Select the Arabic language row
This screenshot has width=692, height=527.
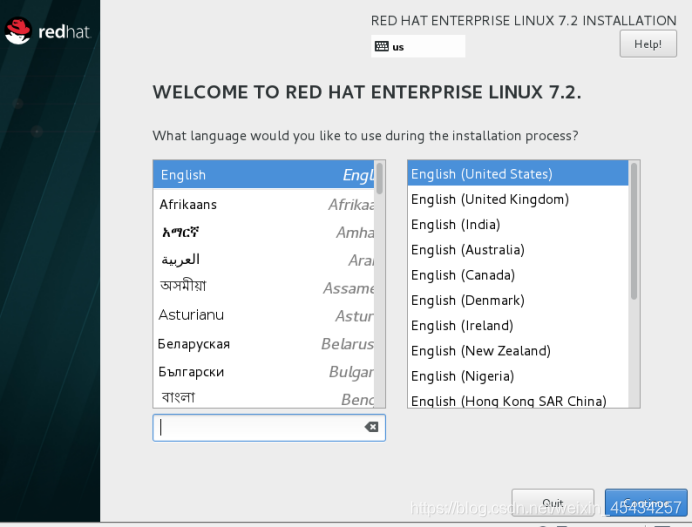tap(263, 260)
